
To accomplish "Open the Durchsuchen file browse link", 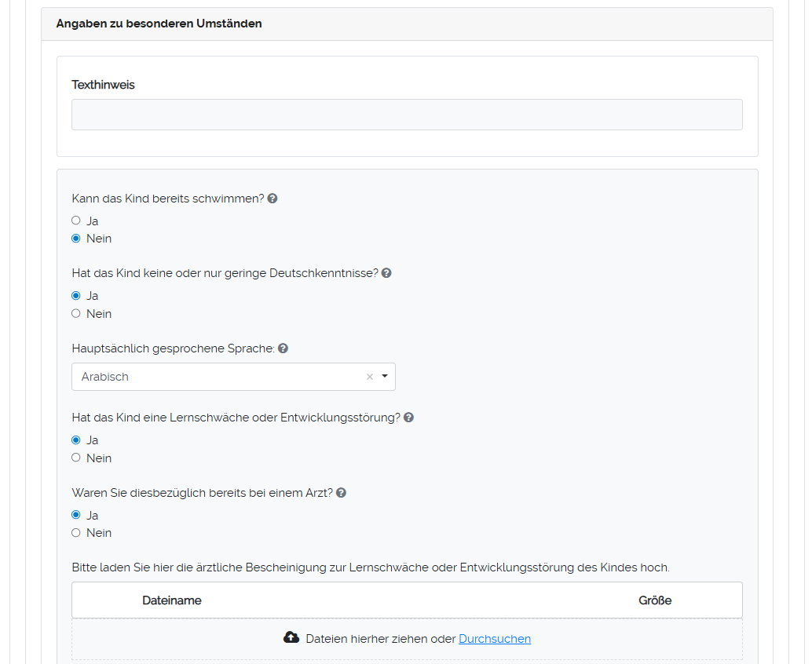I will click(x=495, y=639).
